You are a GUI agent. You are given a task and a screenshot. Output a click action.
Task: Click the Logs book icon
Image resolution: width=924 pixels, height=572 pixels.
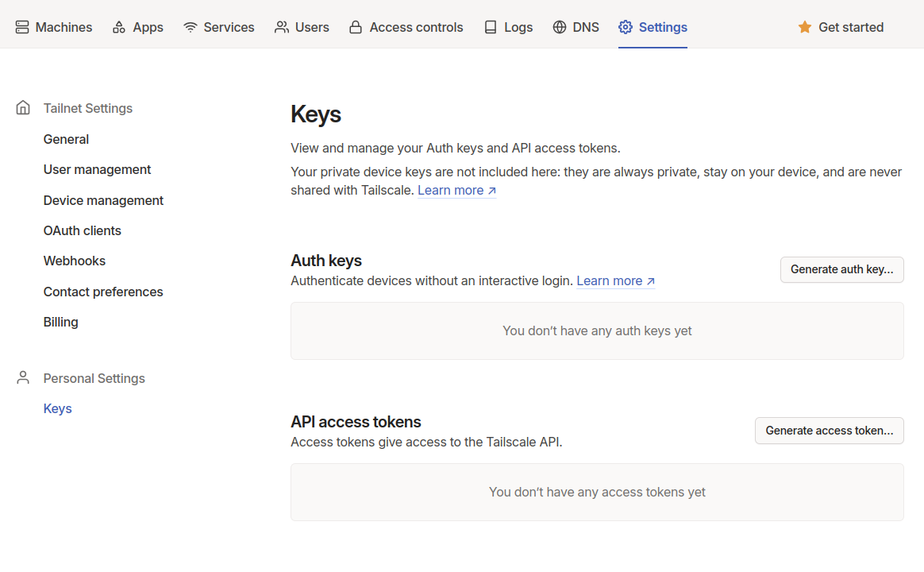coord(491,27)
